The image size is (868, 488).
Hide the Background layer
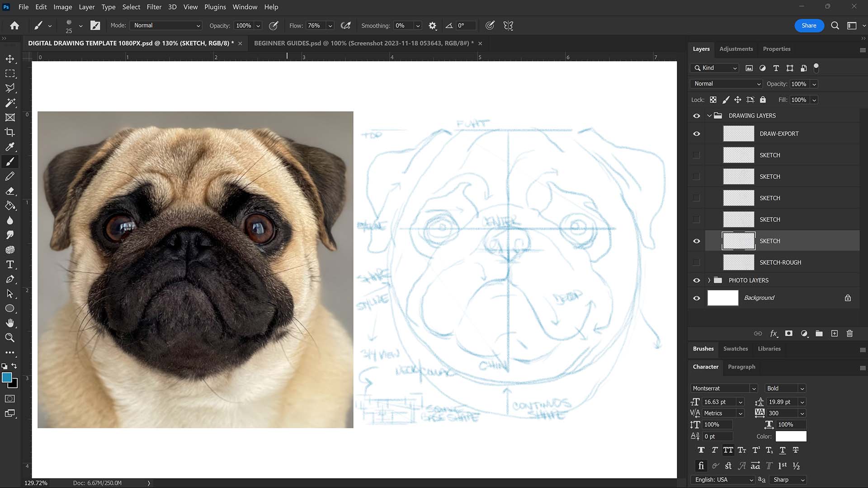pos(697,298)
